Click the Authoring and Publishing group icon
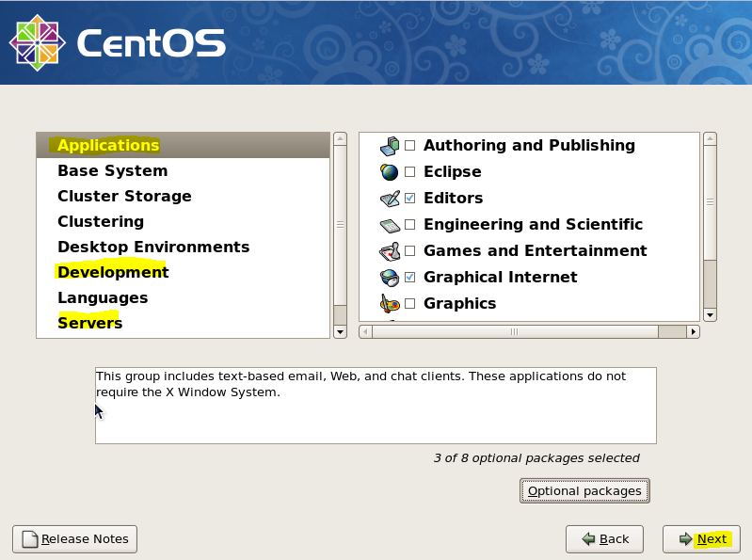Image resolution: width=752 pixels, height=560 pixels. 390,146
